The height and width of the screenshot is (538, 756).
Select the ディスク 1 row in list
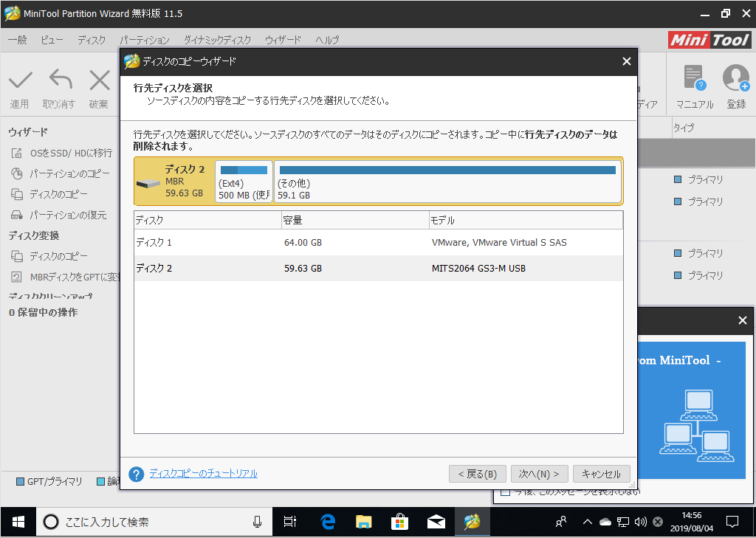coord(378,243)
